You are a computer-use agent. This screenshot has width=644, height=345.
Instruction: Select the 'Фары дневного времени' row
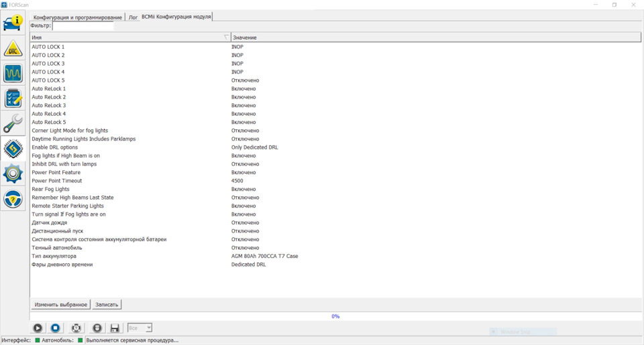click(335, 265)
